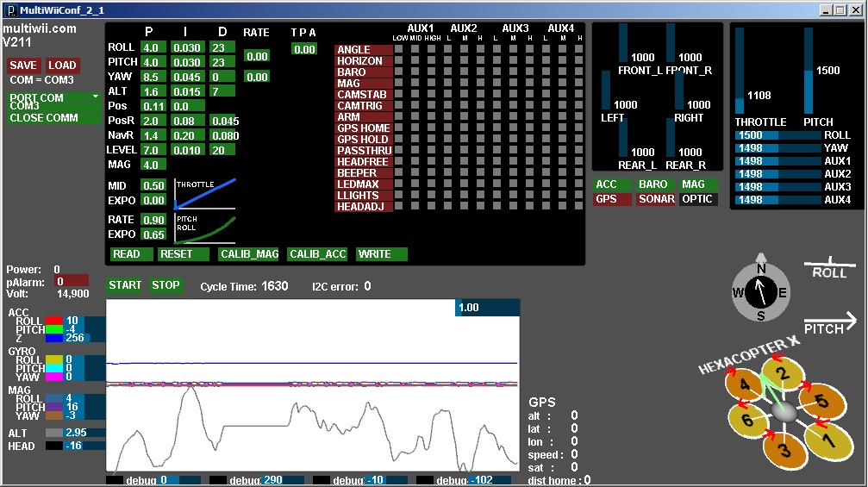Adjust the graph scale slider showing 1.00

pos(487,308)
